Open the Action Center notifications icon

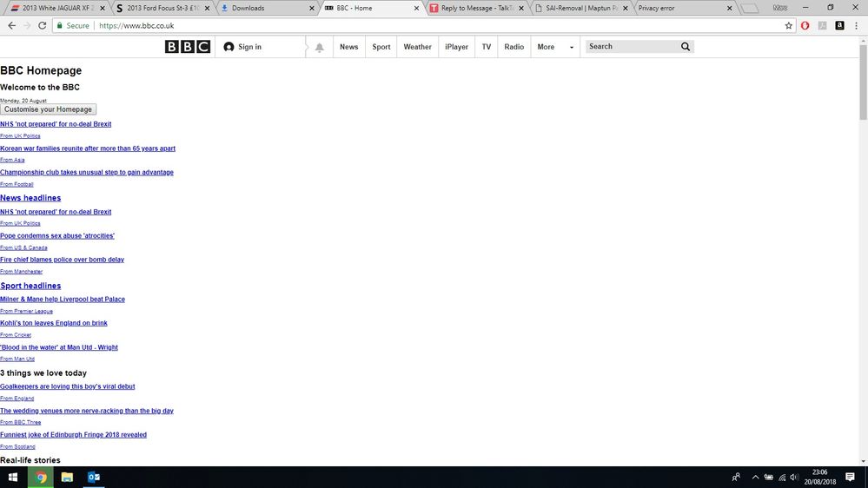(850, 477)
